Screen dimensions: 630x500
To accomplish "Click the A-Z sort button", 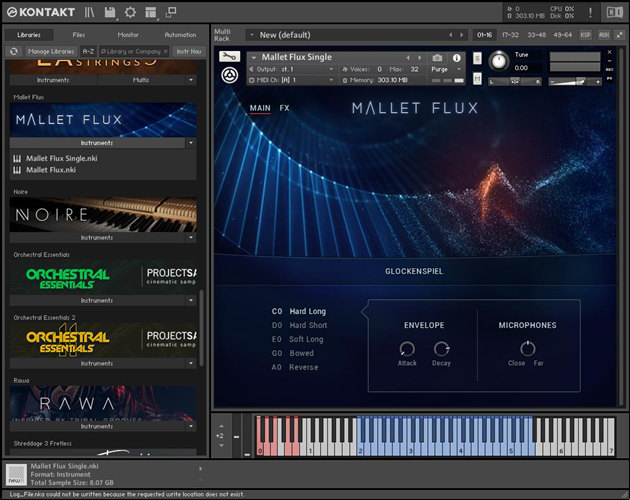I will (x=88, y=50).
